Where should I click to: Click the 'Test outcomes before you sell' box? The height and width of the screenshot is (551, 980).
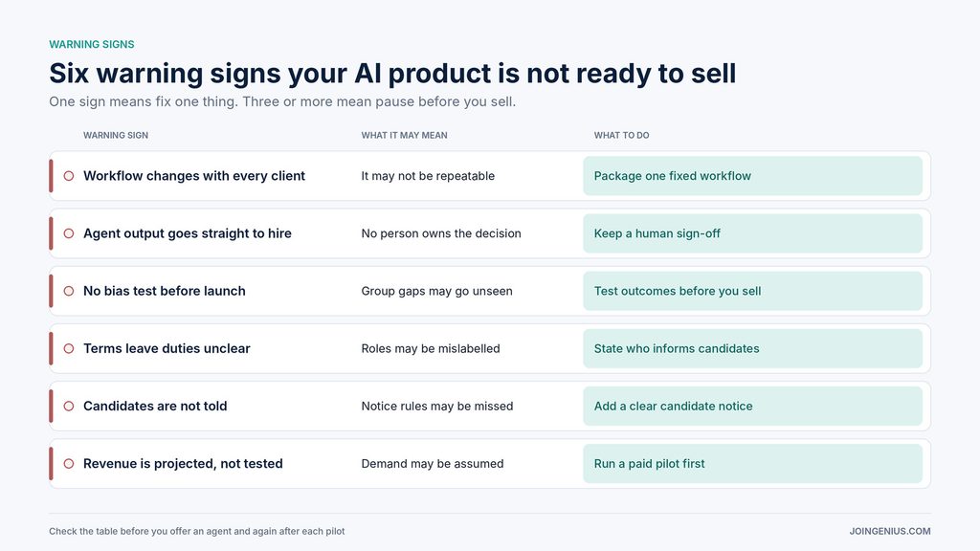752,291
